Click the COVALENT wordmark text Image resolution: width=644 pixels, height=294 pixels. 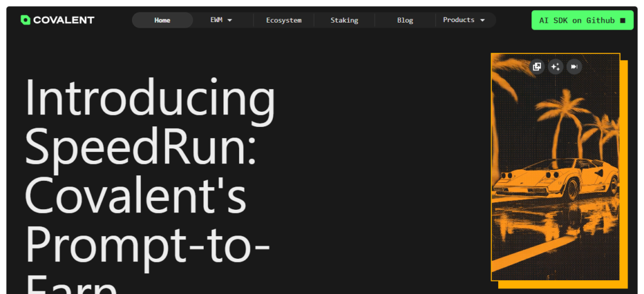[x=64, y=20]
